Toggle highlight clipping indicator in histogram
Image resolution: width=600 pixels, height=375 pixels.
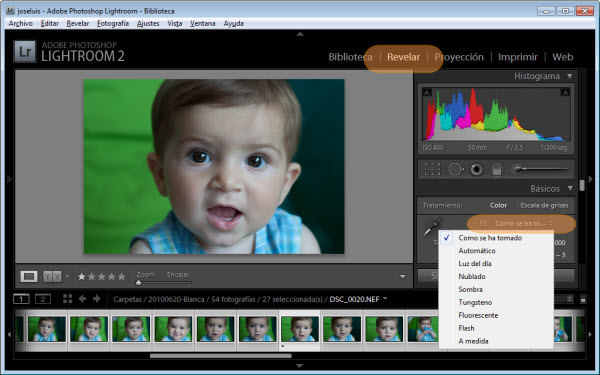click(565, 92)
